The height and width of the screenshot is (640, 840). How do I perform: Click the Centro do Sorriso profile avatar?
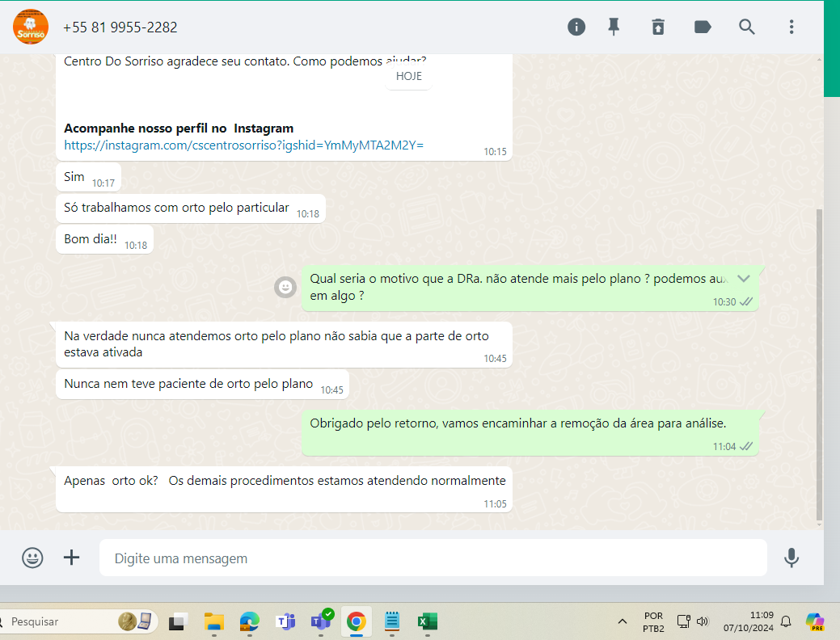pos(31,27)
